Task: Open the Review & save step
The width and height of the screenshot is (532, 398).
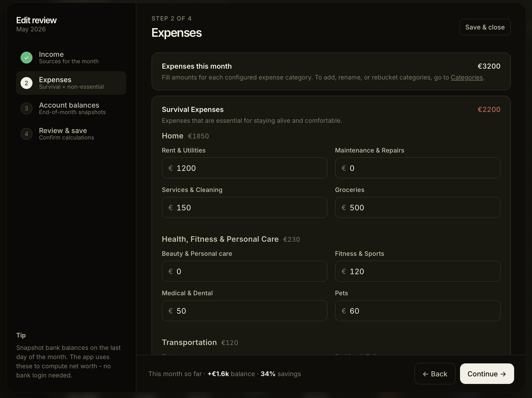Action: coord(71,134)
